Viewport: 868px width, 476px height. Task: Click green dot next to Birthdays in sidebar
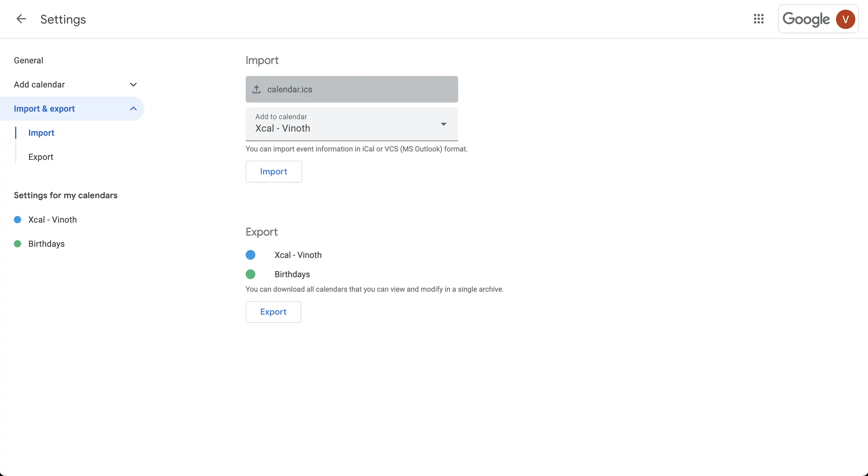(x=18, y=244)
